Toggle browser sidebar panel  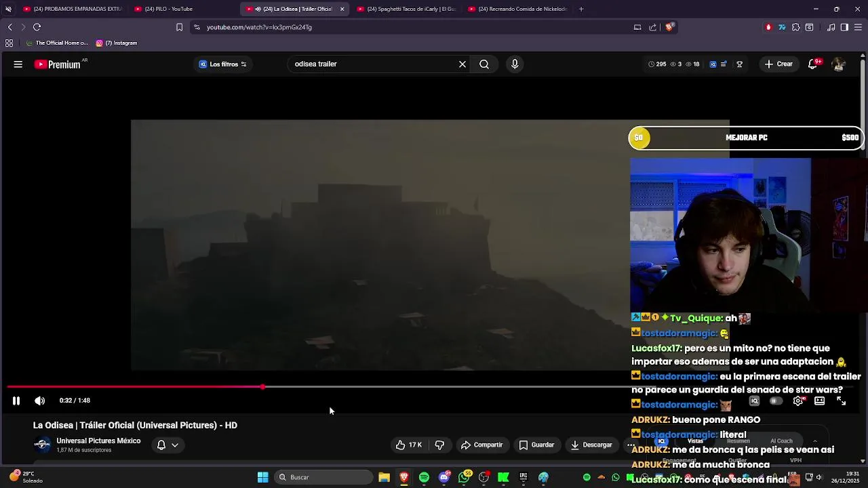pos(844,27)
